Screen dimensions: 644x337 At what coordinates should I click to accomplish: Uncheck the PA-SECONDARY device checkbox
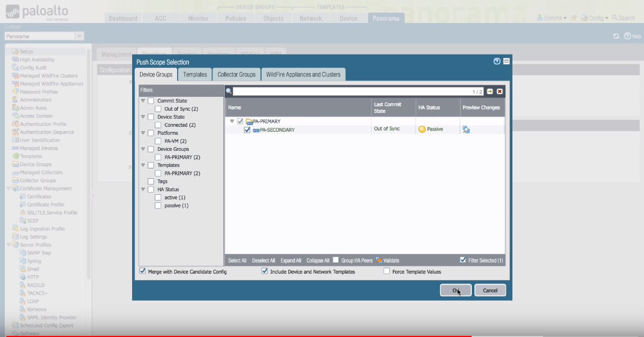click(x=247, y=129)
